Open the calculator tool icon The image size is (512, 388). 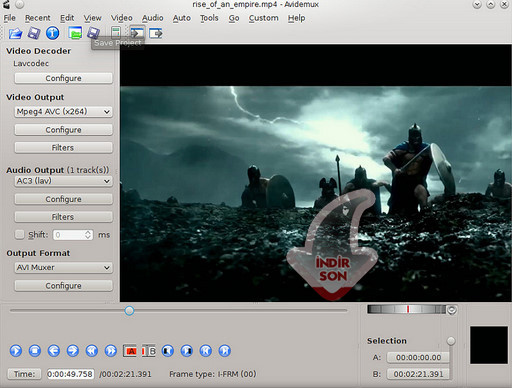(116, 33)
